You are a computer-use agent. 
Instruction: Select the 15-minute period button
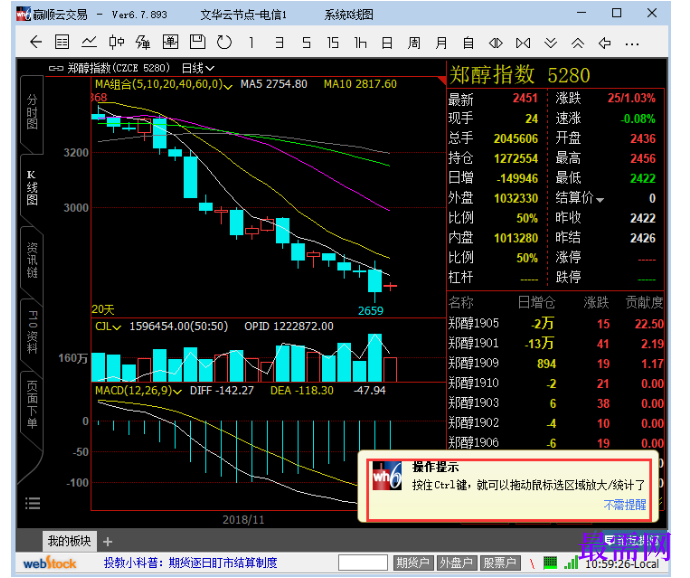[x=333, y=43]
